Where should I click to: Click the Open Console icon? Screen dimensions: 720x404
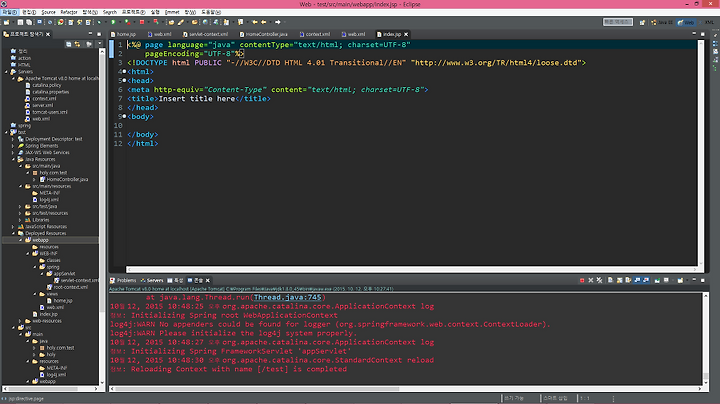pyautogui.click(x=680, y=280)
